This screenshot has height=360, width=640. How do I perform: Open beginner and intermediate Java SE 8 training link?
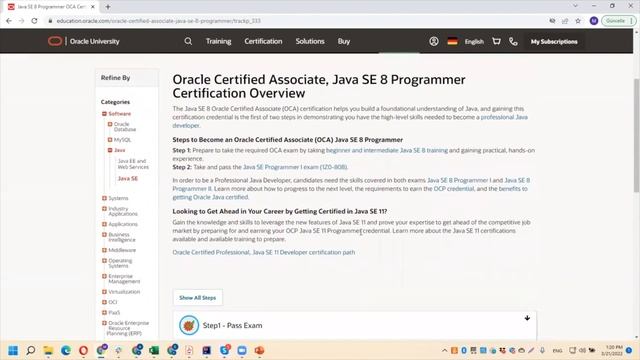pos(387,150)
